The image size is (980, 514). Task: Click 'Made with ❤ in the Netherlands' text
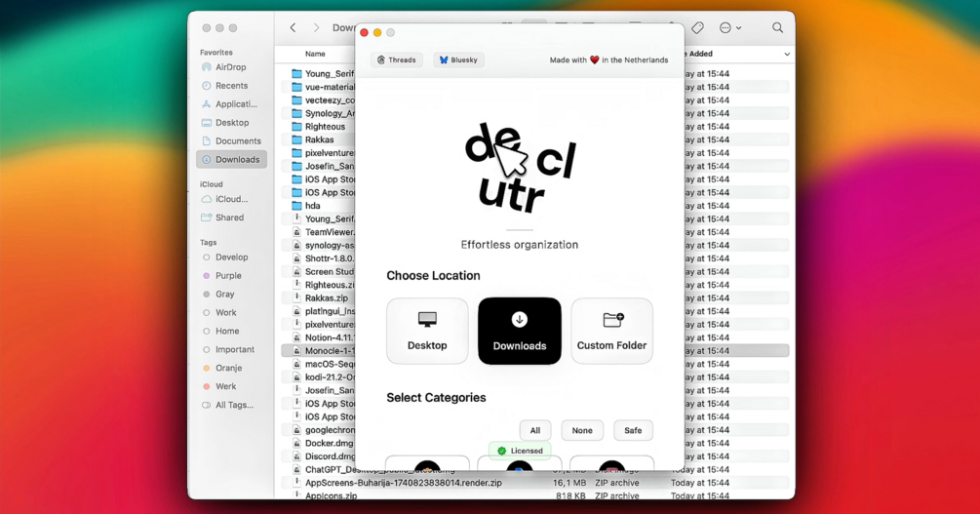point(608,60)
